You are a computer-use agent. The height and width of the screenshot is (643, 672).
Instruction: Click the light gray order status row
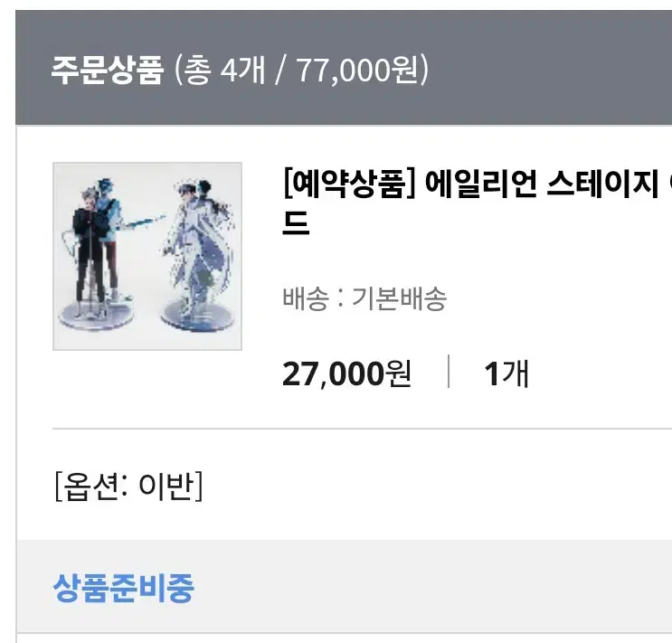[x=345, y=587]
